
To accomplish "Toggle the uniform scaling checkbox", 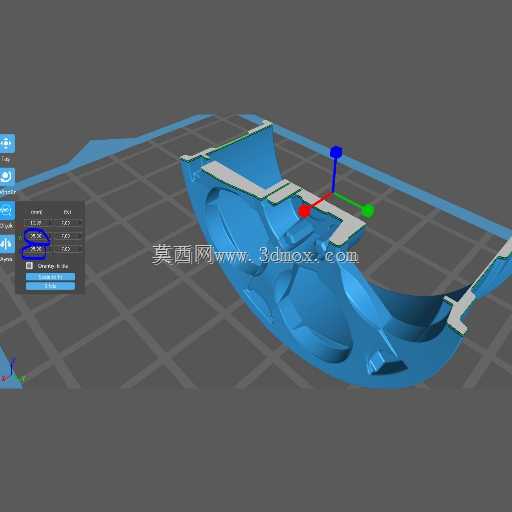I will [29, 266].
